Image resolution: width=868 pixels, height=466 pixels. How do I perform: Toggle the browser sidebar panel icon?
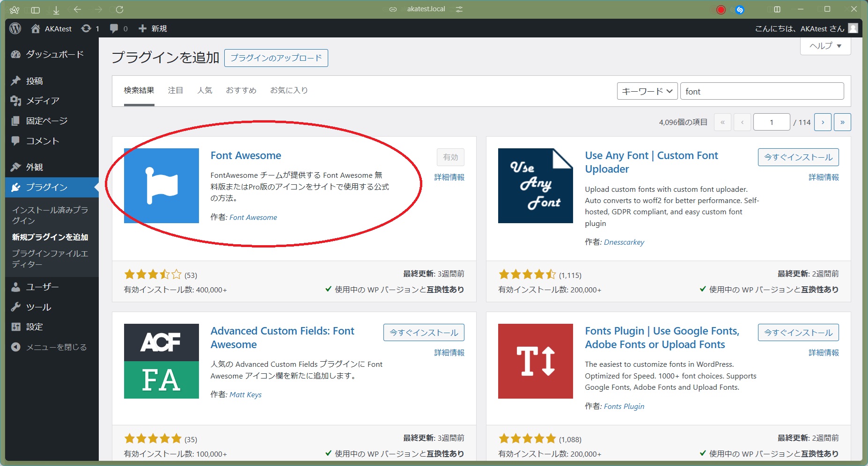pyautogui.click(x=35, y=9)
